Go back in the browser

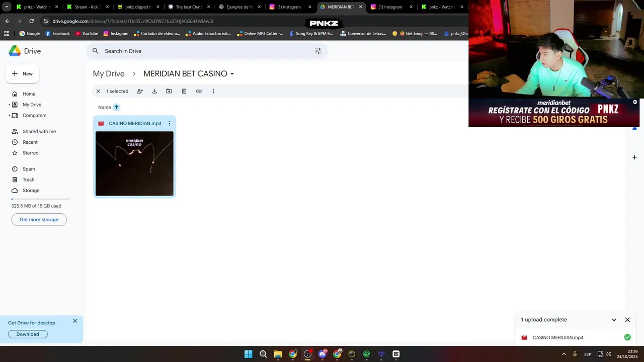tap(7, 21)
